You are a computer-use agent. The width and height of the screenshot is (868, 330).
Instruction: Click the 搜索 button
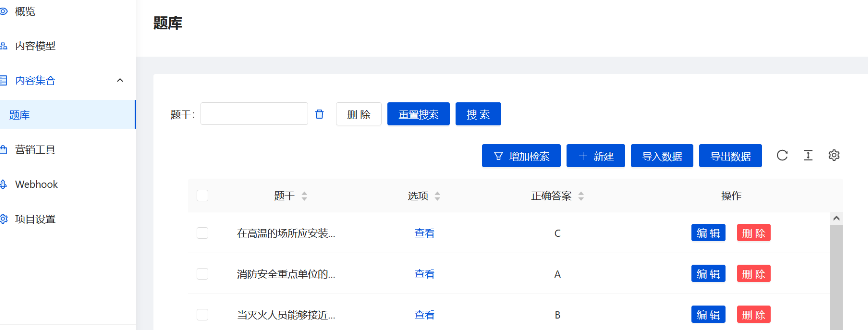478,114
